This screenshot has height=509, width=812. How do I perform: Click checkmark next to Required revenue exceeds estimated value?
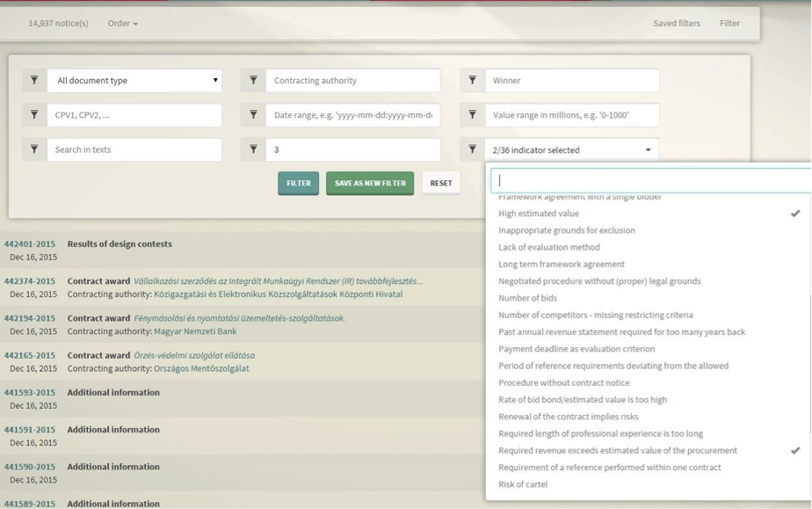(795, 450)
